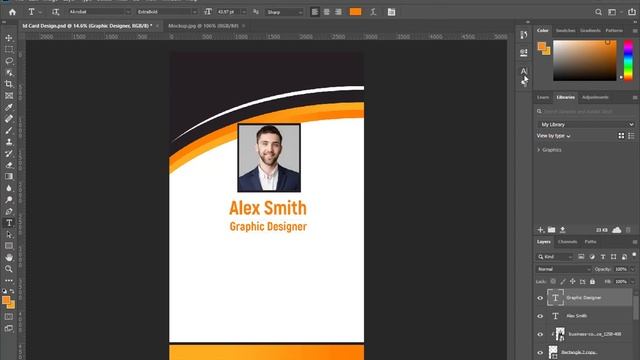Toggle the type layer filter

[602, 257]
